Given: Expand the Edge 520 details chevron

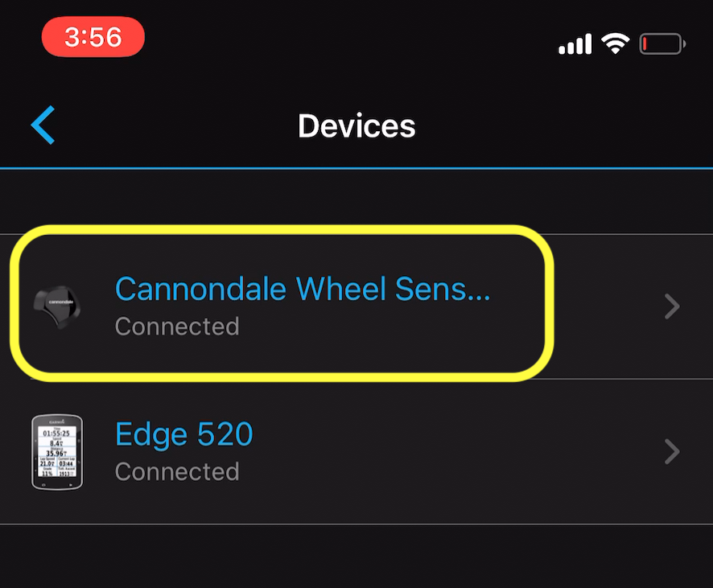Looking at the screenshot, I should click(672, 451).
